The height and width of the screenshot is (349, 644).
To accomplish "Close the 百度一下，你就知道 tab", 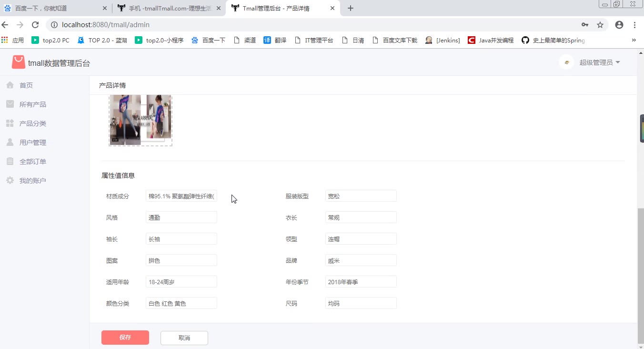I will (105, 8).
